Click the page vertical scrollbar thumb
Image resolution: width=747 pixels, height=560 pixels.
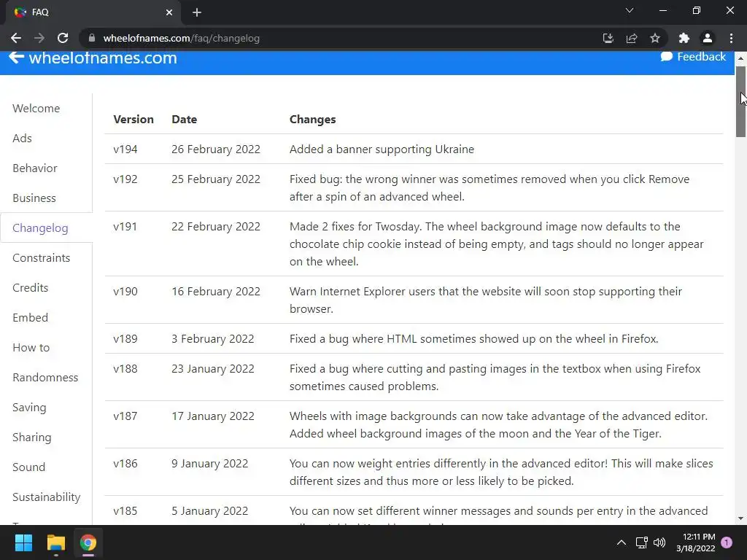(740, 101)
